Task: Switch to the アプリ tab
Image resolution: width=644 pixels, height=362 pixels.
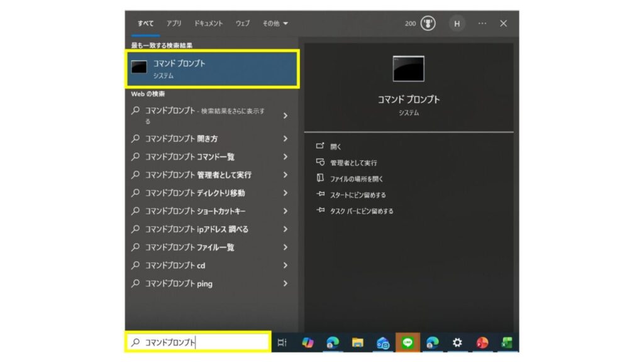Action: [174, 23]
